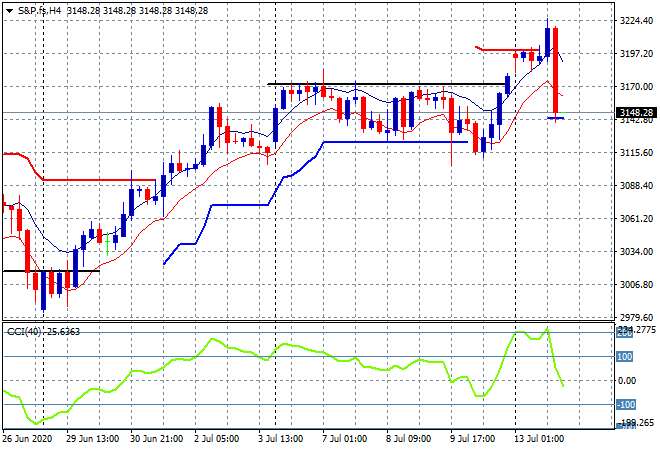Click the CCI 0.00 level label
This screenshot has height=450, width=660.
[627, 381]
